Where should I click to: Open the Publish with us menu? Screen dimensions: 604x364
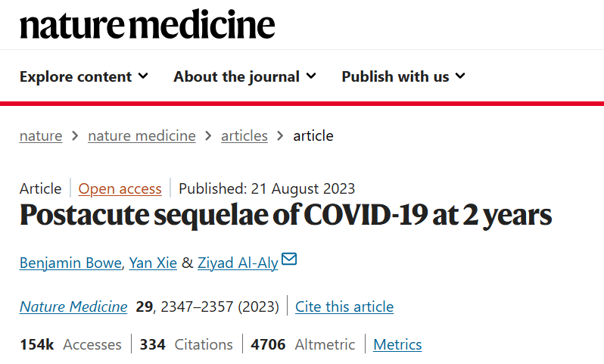tap(395, 76)
